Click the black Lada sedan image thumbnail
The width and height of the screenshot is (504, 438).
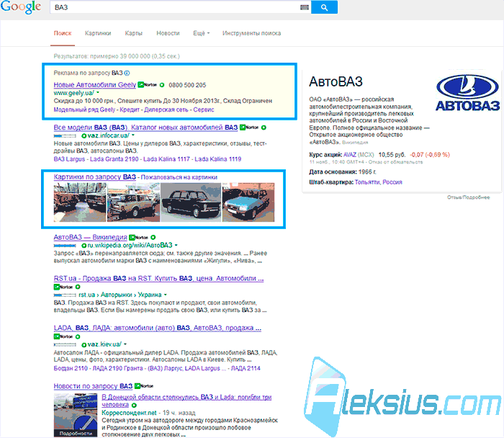pos(191,202)
